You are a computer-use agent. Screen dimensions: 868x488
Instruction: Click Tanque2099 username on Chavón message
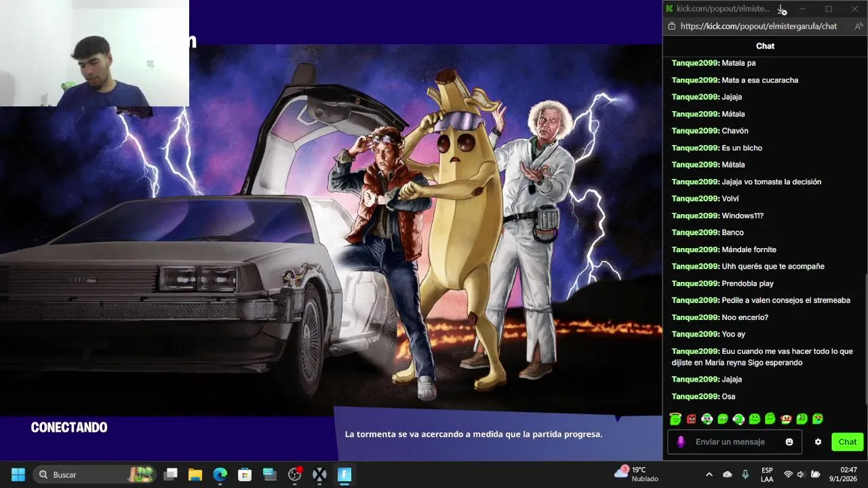click(696, 131)
